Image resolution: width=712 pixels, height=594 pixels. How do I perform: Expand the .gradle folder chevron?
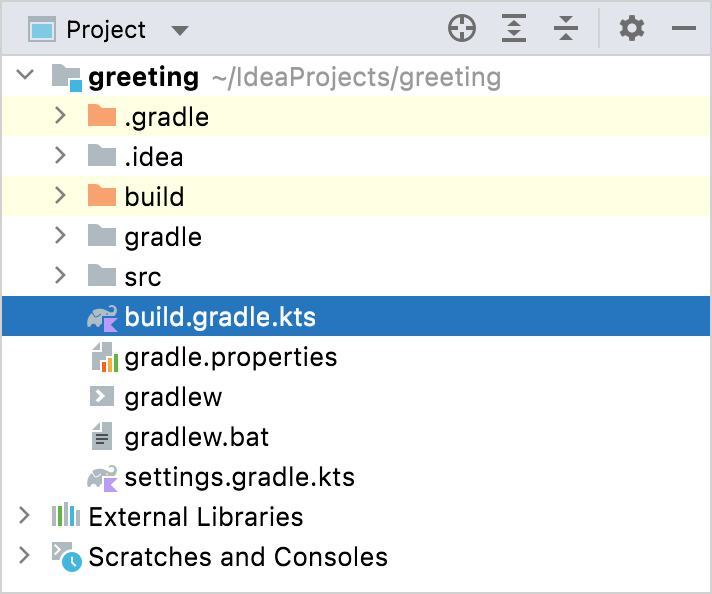60,115
